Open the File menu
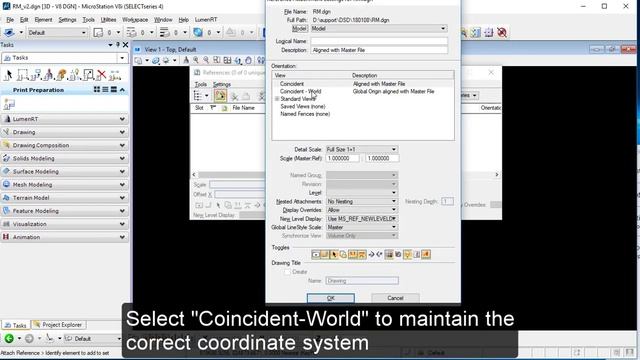Screen dimensions: 640x360 click(x=10, y=20)
